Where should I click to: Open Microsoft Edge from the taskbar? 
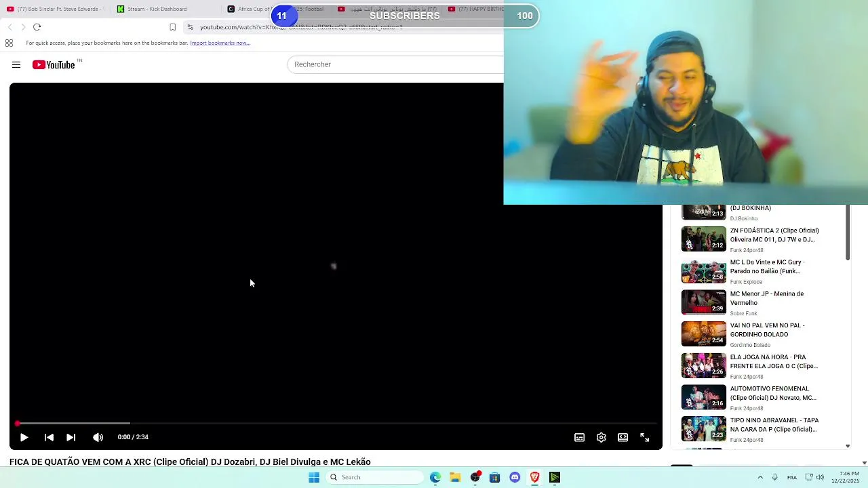[x=435, y=477]
